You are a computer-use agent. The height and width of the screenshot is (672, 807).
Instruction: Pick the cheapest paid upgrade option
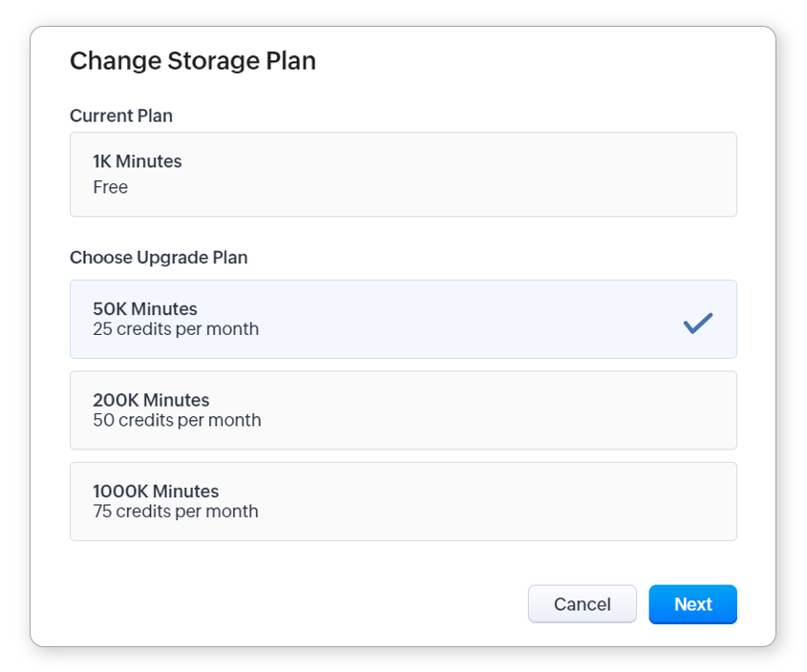pyautogui.click(x=402, y=319)
